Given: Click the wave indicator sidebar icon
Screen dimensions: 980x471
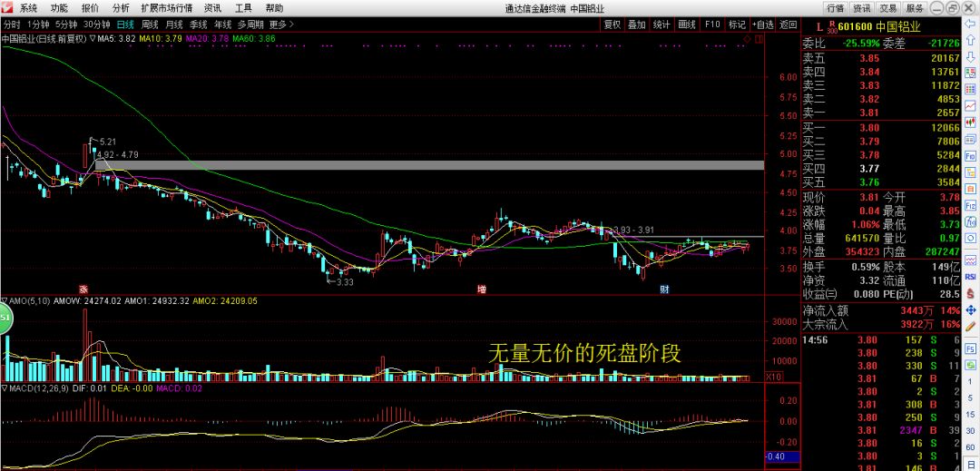Looking at the screenshot, I should (x=971, y=261).
